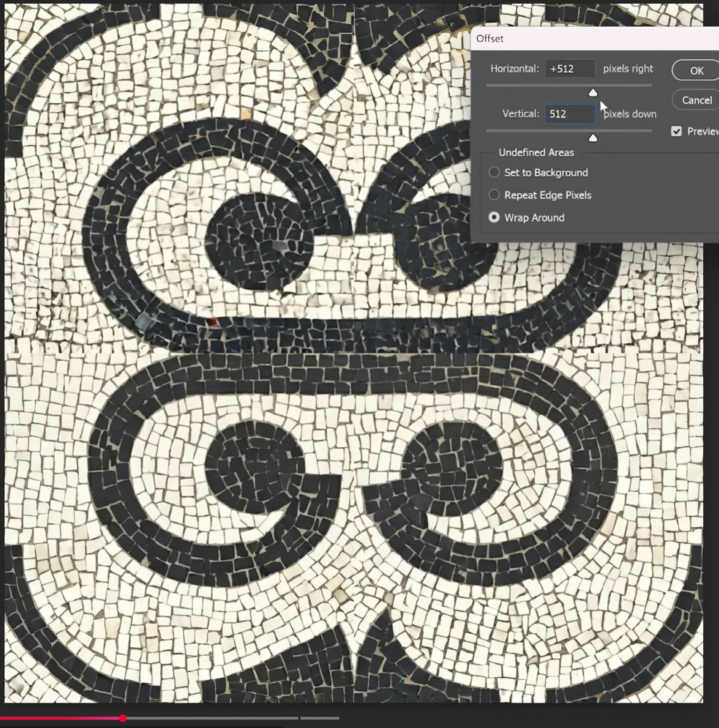Image resolution: width=719 pixels, height=728 pixels.
Task: Cancel the Offset filter dialog
Action: tap(696, 100)
